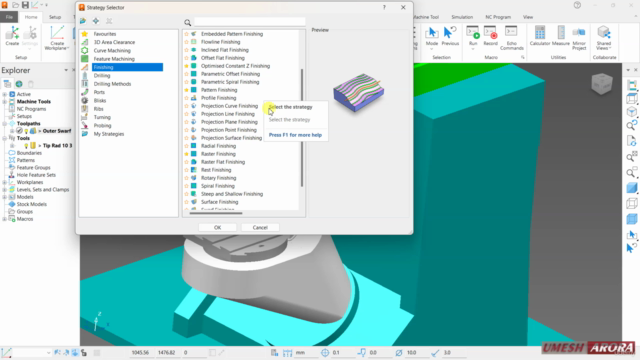
Task: Select 3D Area Clearance category
Action: coord(114,42)
